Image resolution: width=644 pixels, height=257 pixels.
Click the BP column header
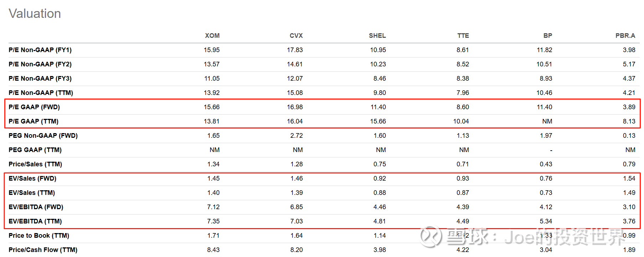pyautogui.click(x=548, y=36)
